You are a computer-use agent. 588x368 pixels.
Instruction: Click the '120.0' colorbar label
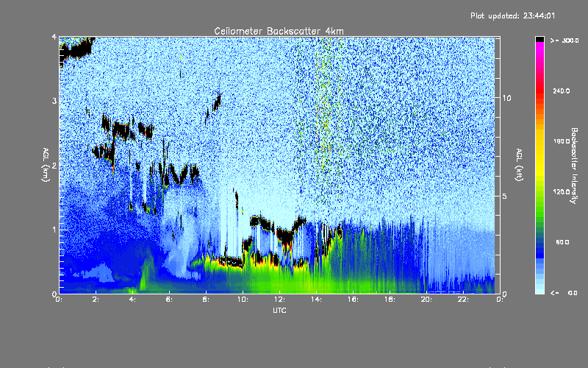[x=562, y=191]
